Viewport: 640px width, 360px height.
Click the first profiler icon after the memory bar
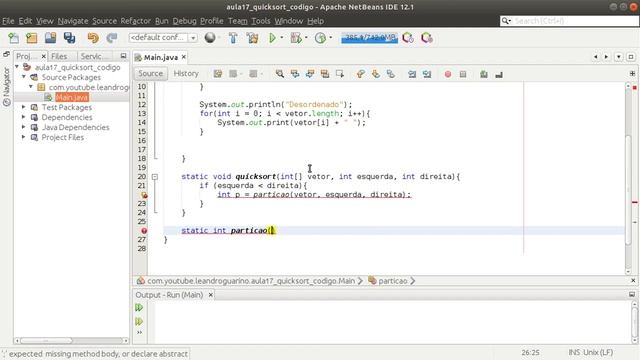point(408,38)
